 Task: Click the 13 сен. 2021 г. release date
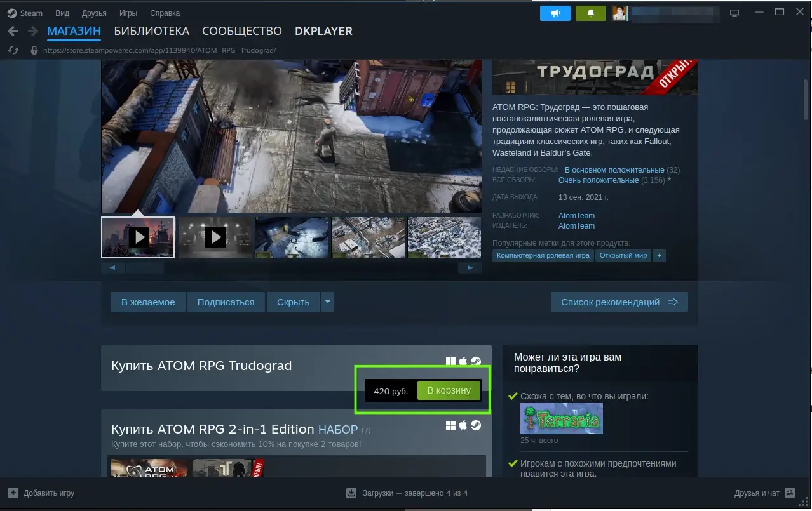(583, 197)
